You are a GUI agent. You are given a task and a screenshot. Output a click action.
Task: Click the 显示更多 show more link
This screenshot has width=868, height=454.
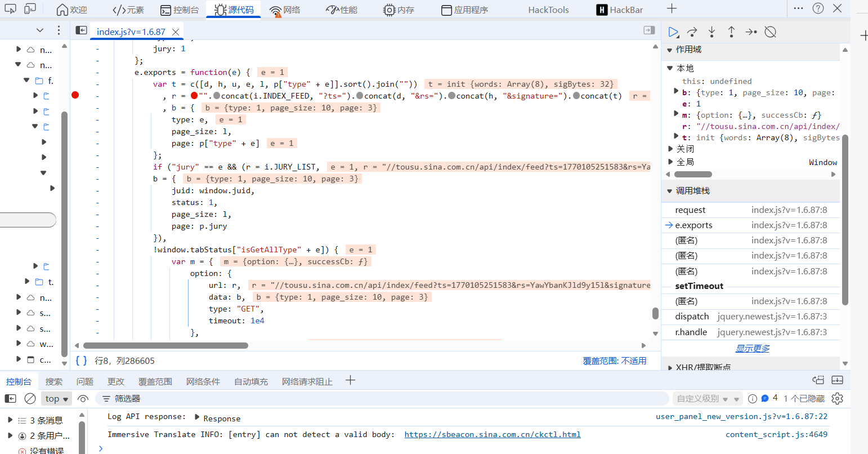[x=753, y=348]
